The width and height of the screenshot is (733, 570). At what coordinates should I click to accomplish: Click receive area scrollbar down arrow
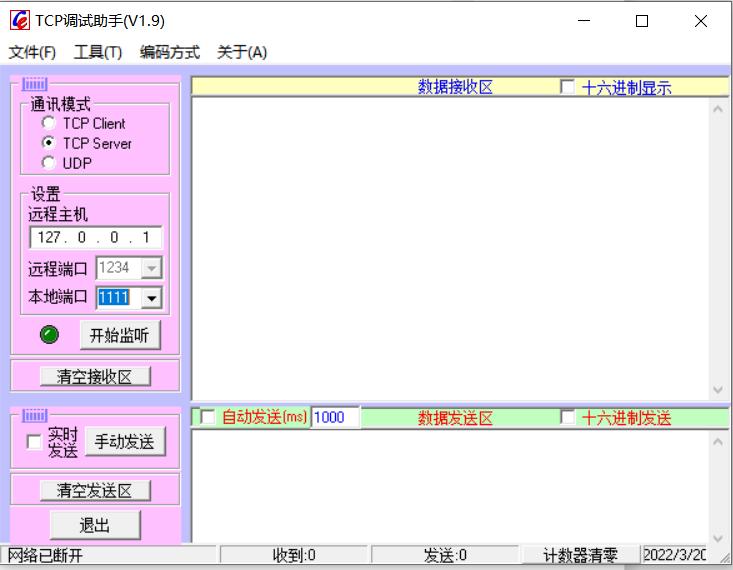[x=719, y=389]
